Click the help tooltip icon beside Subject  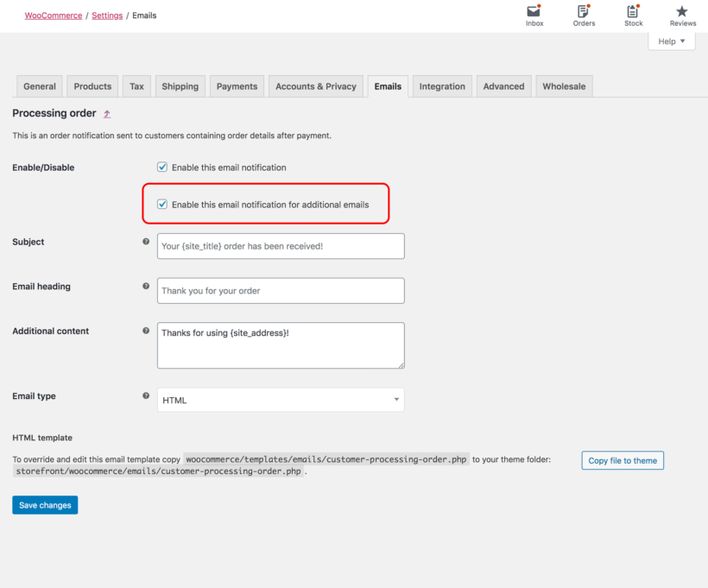click(x=146, y=240)
